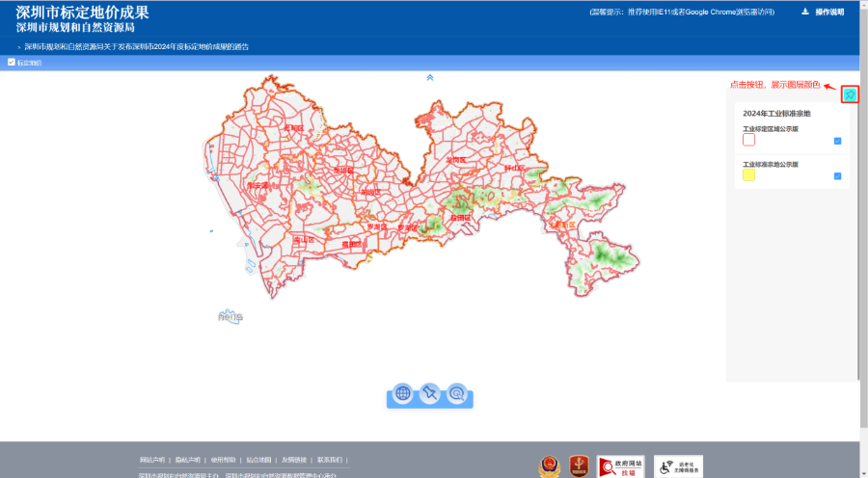Collapse the panel with the double-chevron above the map

click(x=430, y=77)
